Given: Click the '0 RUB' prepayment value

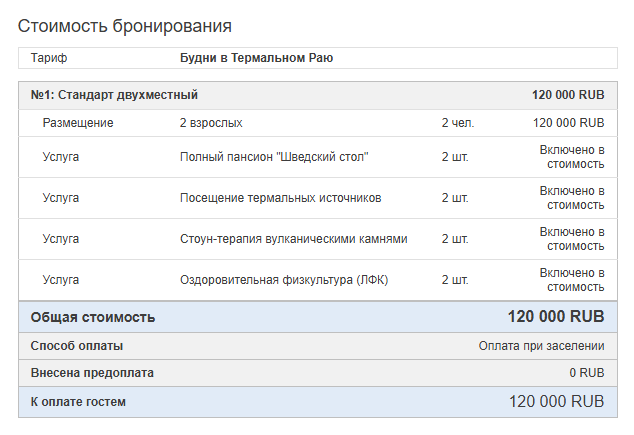Looking at the screenshot, I should pyautogui.click(x=587, y=373).
